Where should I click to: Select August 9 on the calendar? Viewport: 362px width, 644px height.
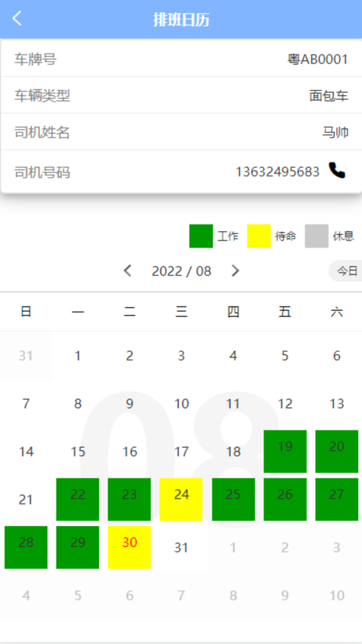pos(129,403)
